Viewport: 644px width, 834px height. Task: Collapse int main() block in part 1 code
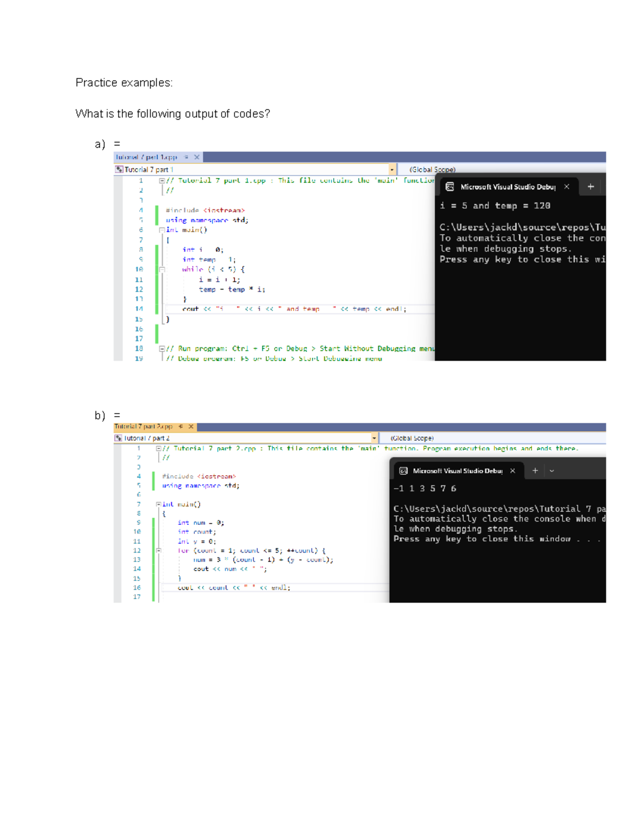coord(162,230)
